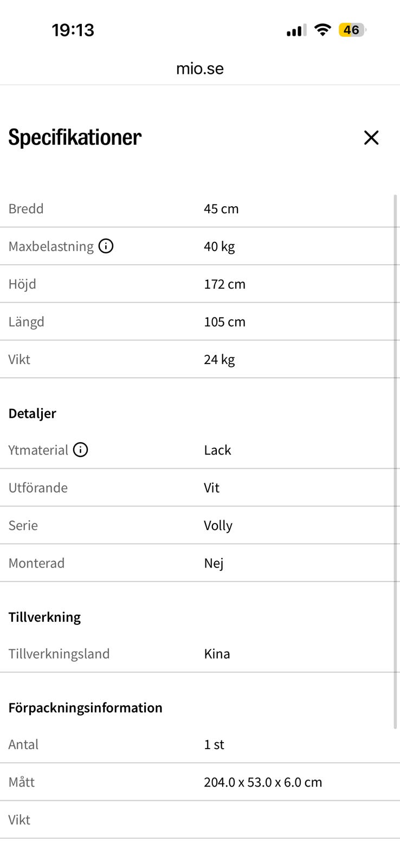Tap the Tillverkningsland value Kina
The height and width of the screenshot is (868, 400).
pyautogui.click(x=217, y=654)
